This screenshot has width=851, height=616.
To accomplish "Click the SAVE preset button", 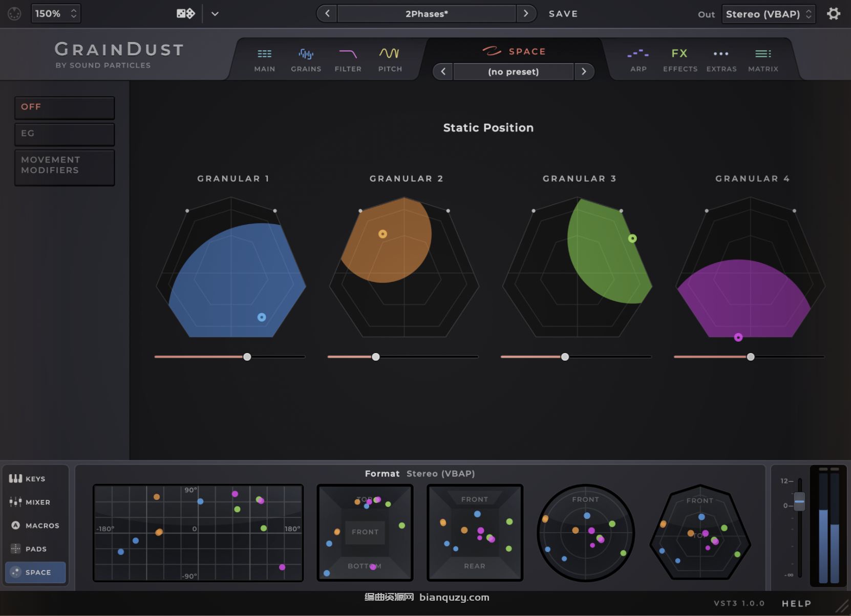I will click(563, 14).
